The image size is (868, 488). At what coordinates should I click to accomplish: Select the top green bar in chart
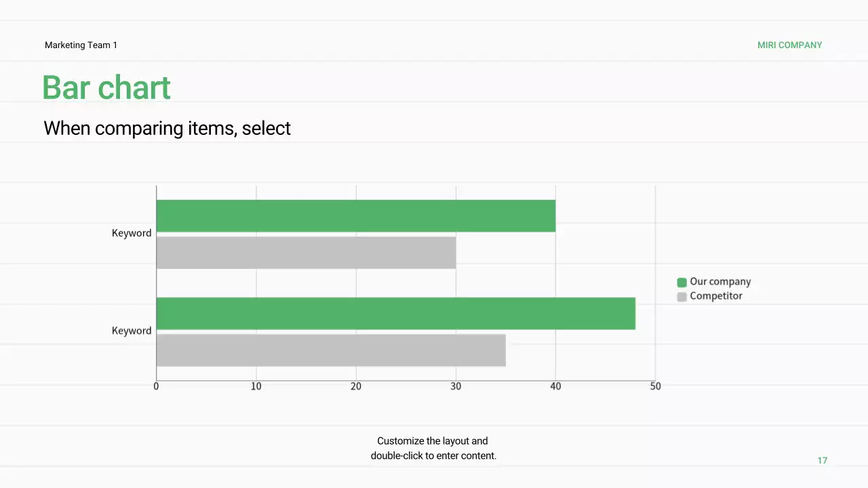[355, 216]
